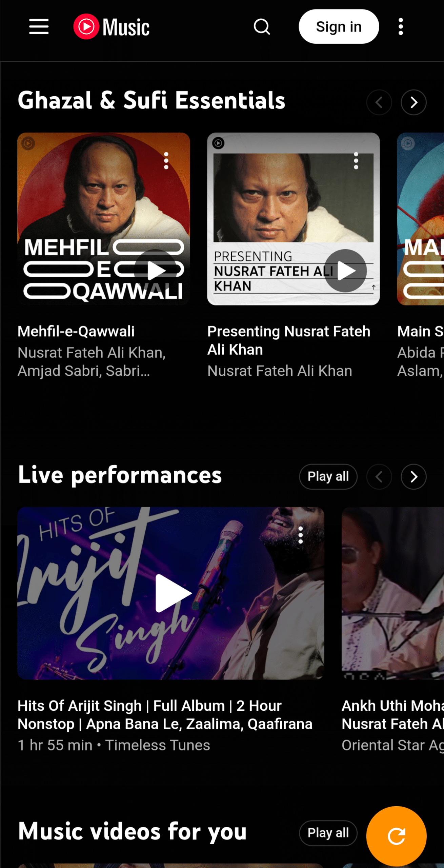The width and height of the screenshot is (444, 868).
Task: Play the Mehfil-e-Qawwali playlist
Action: click(x=156, y=271)
